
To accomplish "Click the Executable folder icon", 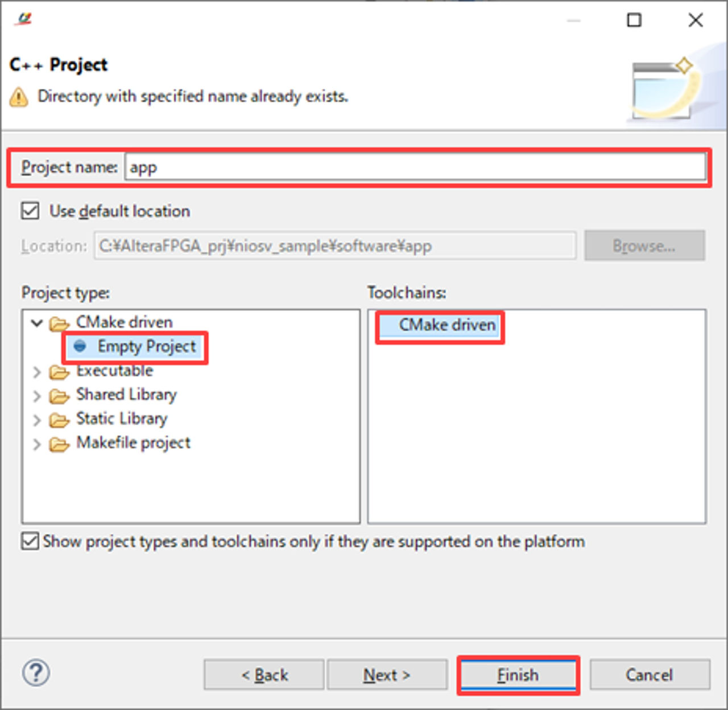I will [59, 372].
